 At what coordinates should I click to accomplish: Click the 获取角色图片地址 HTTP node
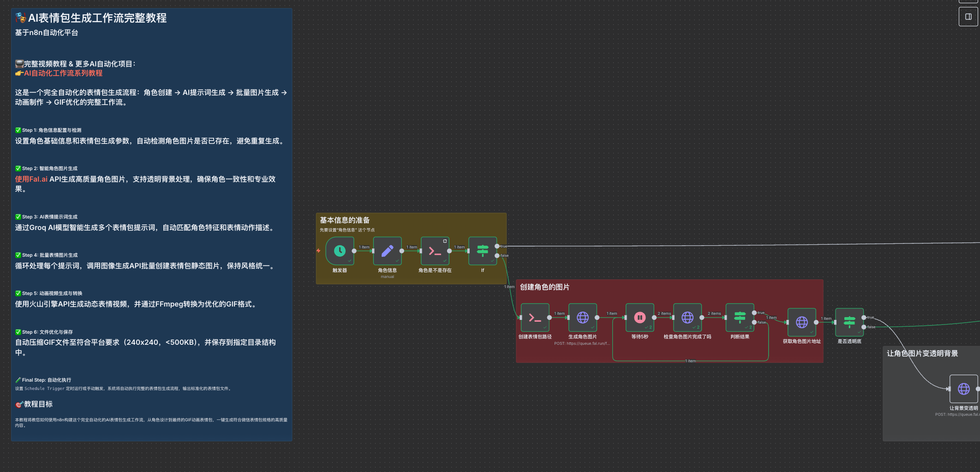[801, 322]
